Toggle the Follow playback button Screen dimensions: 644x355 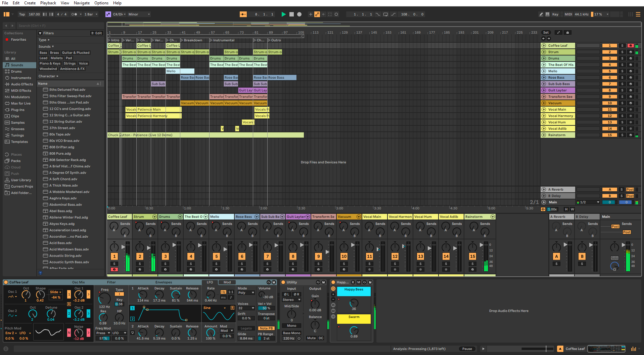pyautogui.click(x=243, y=14)
